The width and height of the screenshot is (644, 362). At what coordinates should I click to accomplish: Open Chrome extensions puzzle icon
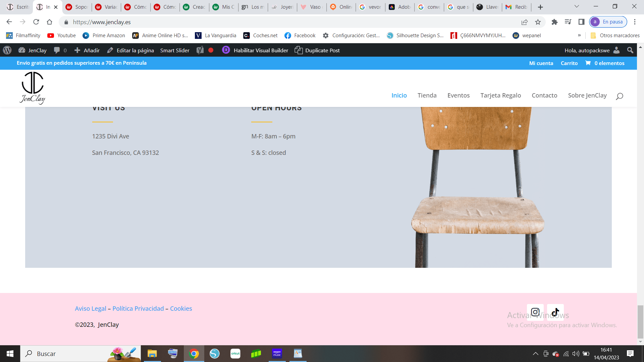(554, 22)
